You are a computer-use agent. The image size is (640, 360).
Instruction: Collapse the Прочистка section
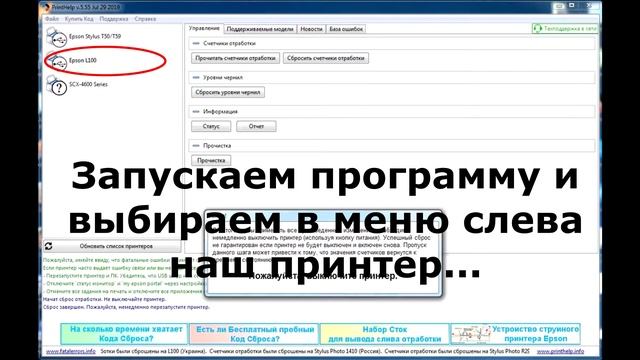point(196,146)
